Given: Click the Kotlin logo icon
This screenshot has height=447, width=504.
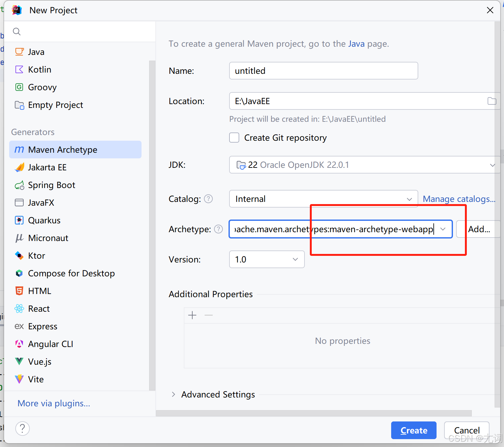Looking at the screenshot, I should coord(20,69).
